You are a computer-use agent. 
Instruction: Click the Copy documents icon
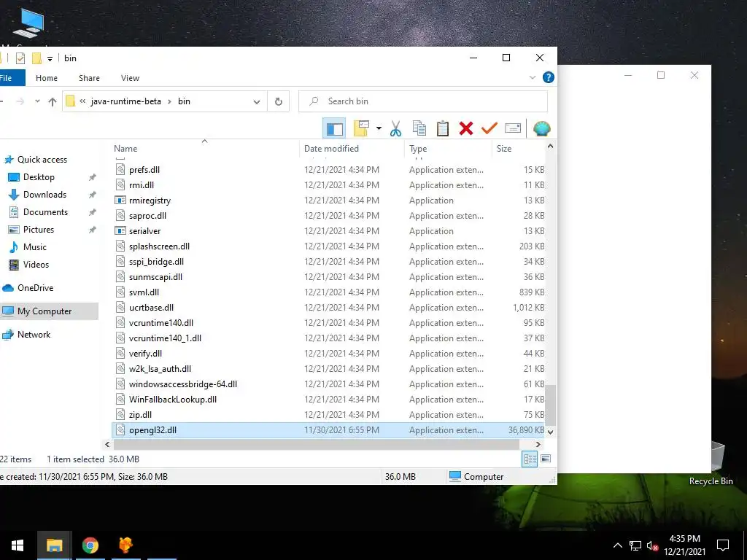pos(419,128)
